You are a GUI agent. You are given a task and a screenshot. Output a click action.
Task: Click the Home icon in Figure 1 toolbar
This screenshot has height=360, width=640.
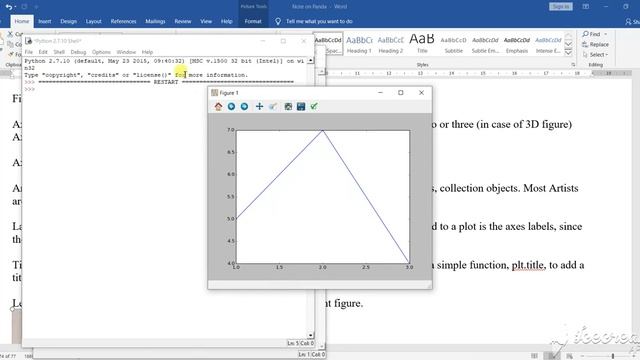[x=218, y=107]
